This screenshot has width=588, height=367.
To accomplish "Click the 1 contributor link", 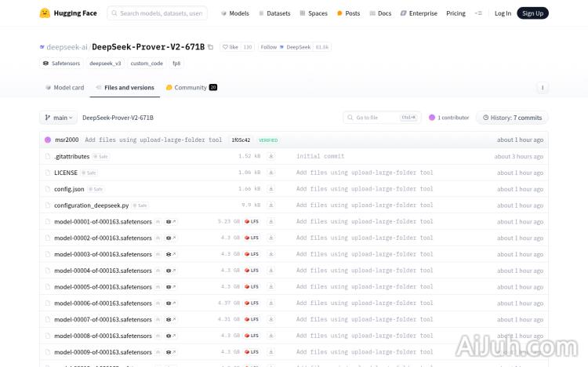I will (x=449, y=118).
